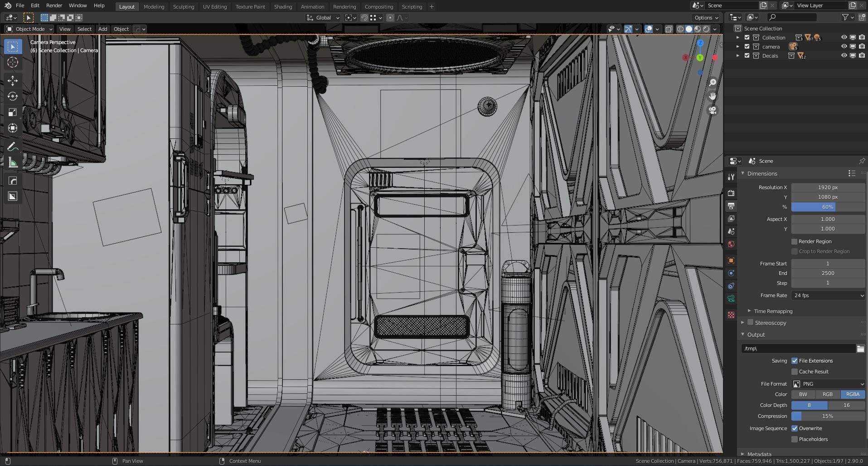
Task: Enable the Render Region checkbox
Action: click(794, 241)
